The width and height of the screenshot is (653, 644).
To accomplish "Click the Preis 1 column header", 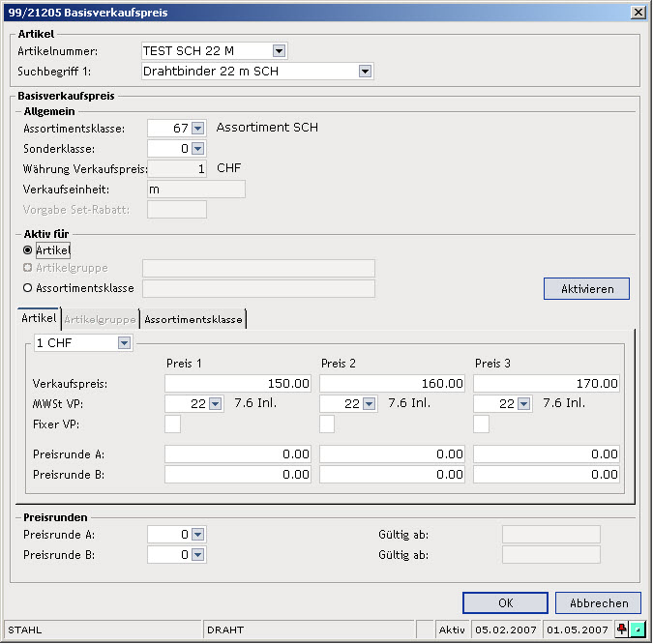I will click(184, 364).
